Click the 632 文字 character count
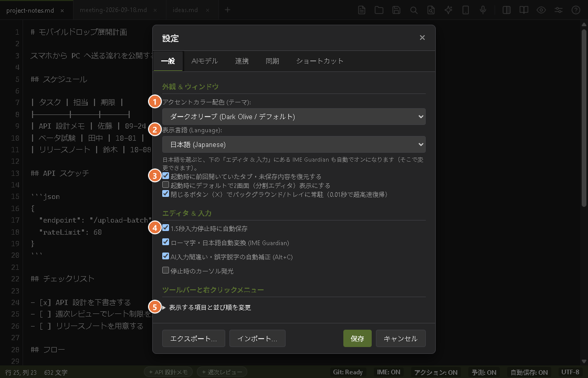Screen dimensions: 588x378 pyautogui.click(x=56, y=372)
